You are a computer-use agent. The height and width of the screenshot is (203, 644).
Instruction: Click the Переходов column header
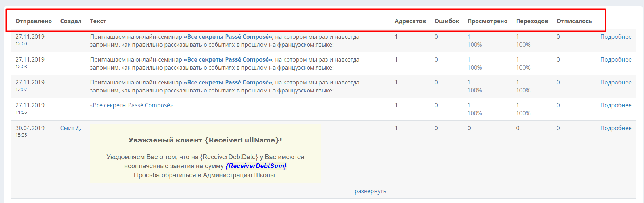pyautogui.click(x=532, y=21)
